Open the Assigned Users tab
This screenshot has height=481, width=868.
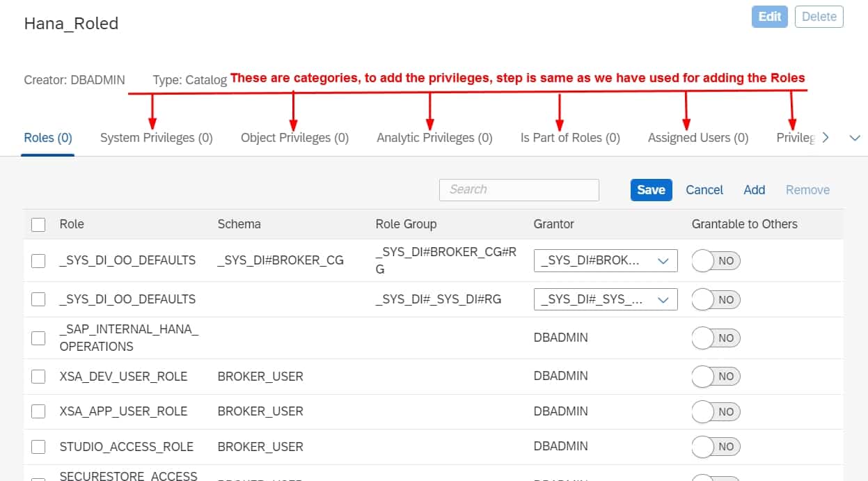pos(697,137)
